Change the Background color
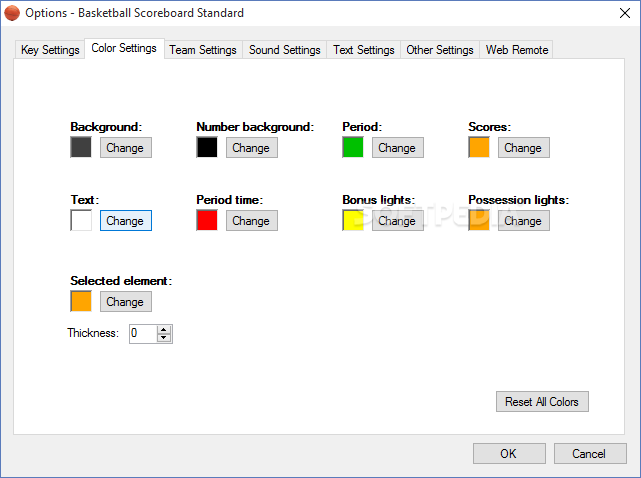Screen dimensions: 641x478 tap(126, 148)
